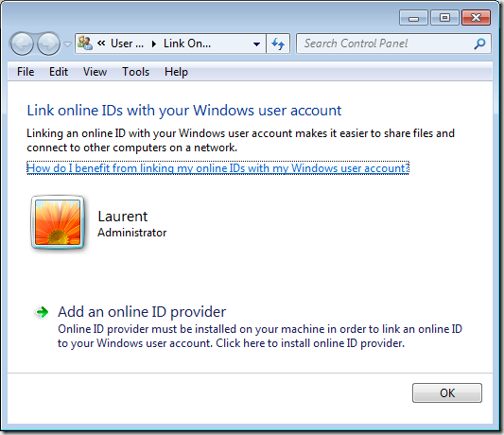Click the Back navigation arrow button

pos(22,43)
